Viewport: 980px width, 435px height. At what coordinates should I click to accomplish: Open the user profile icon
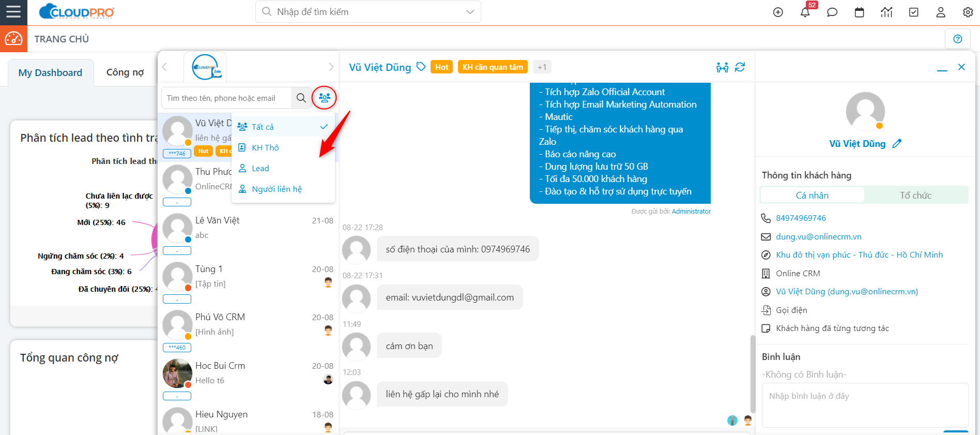[x=941, y=12]
